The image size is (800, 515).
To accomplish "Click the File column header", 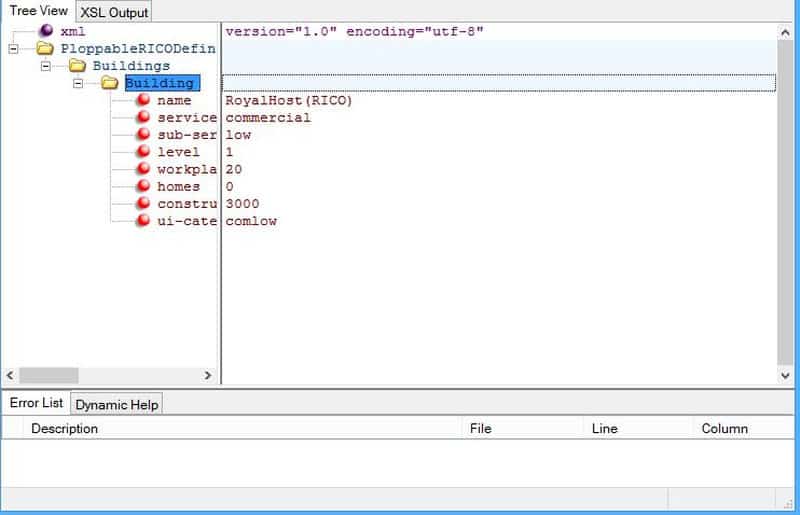I will [480, 428].
